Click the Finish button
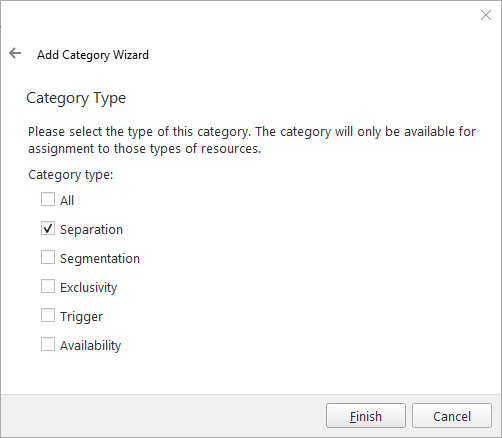 pos(366,416)
